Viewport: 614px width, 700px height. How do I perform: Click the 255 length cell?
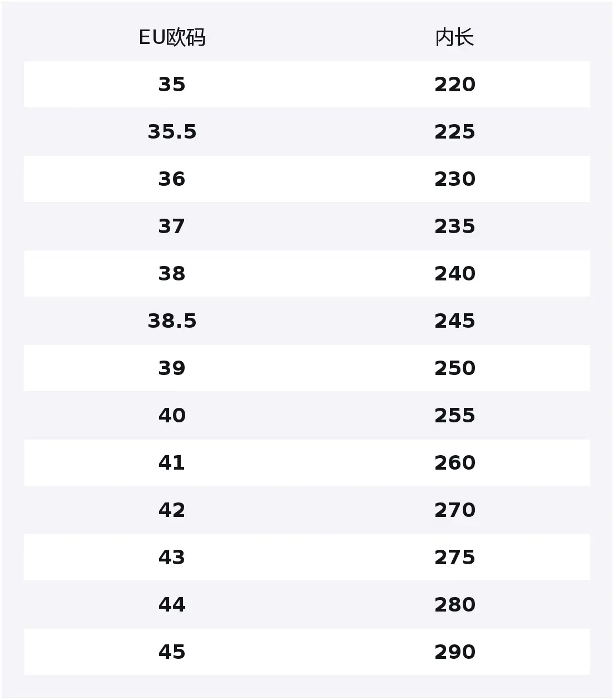(454, 416)
